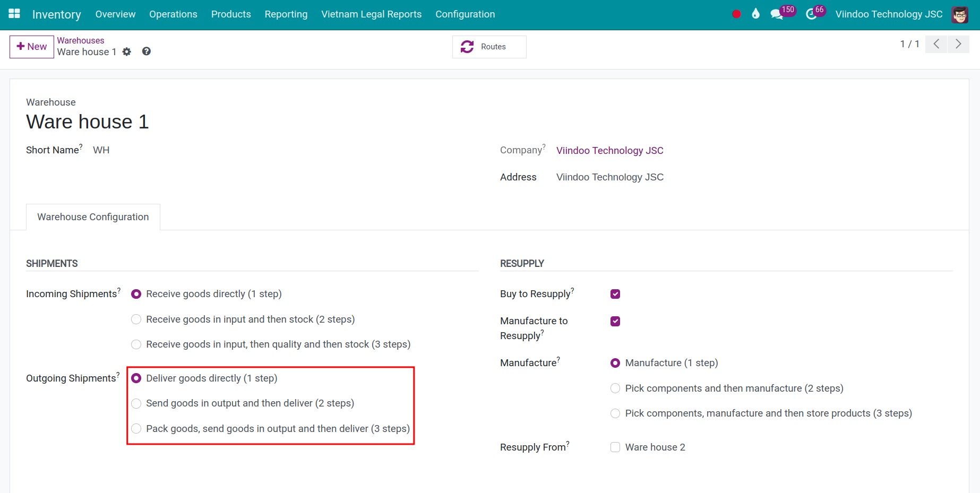Click the water drop icon in the top bar
Viewport: 980px width, 493px height.
click(x=755, y=14)
